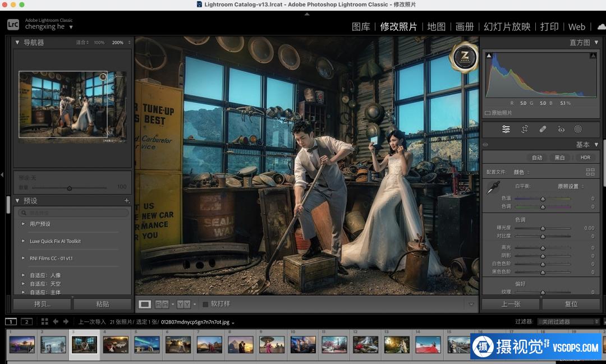606x364 pixels.
Task: Click the 粘贴 button
Action: [x=103, y=304]
